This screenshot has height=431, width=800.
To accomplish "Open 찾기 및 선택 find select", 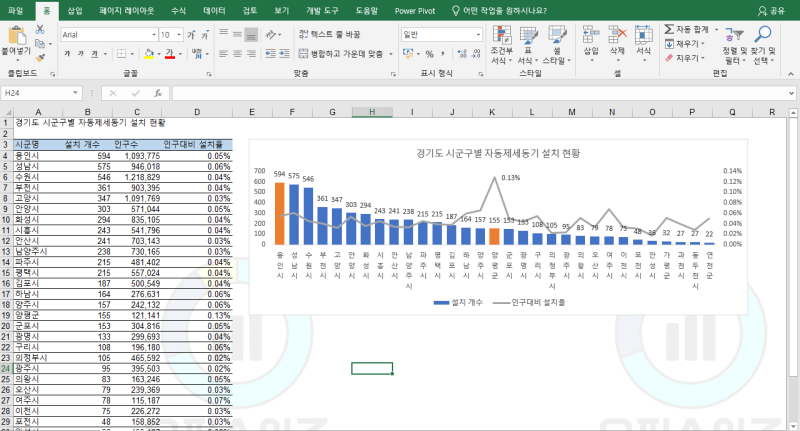I will click(763, 45).
